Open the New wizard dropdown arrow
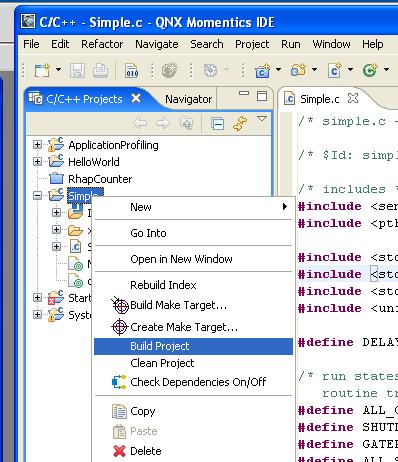The height and width of the screenshot is (462, 398). [x=58, y=70]
